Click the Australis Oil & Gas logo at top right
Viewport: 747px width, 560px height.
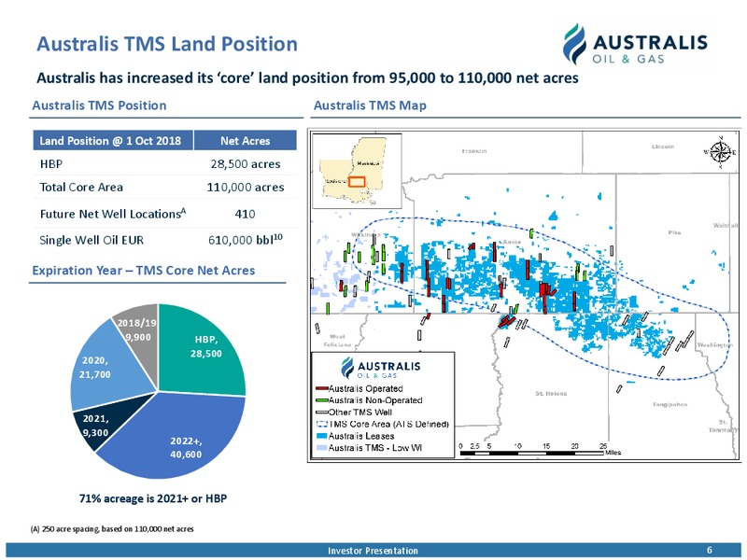click(635, 44)
